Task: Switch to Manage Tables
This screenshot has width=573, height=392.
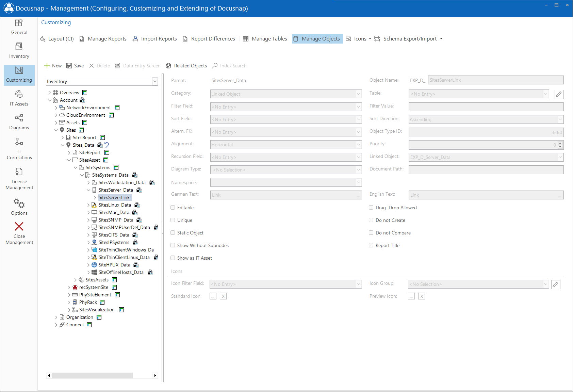Action: [x=265, y=39]
